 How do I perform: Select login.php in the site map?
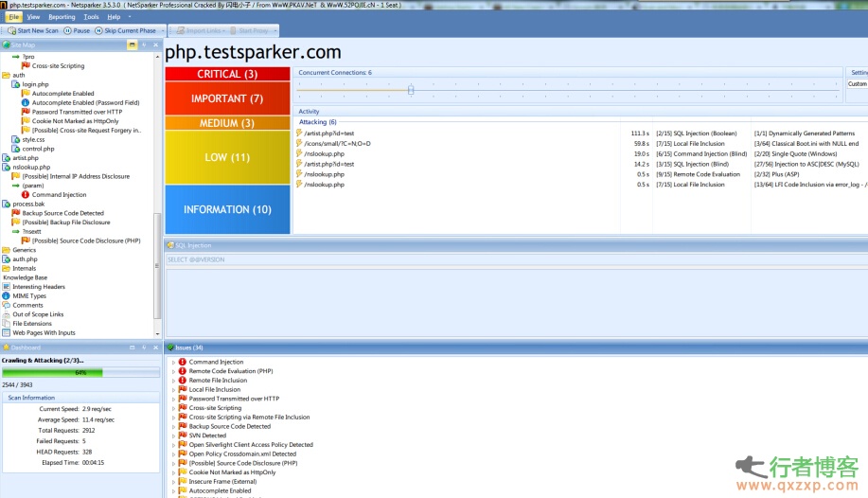[x=35, y=84]
